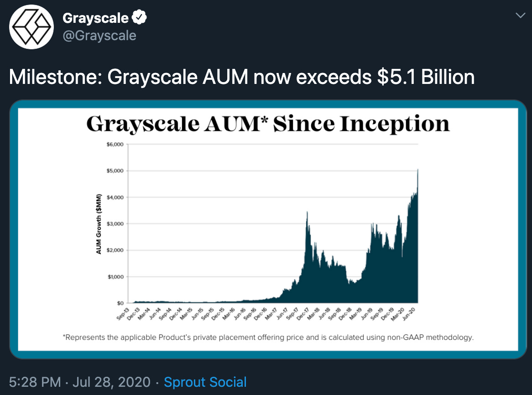Screen dimensions: 532x395
Task: Click the Sprout Social source link
Action: pos(205,382)
